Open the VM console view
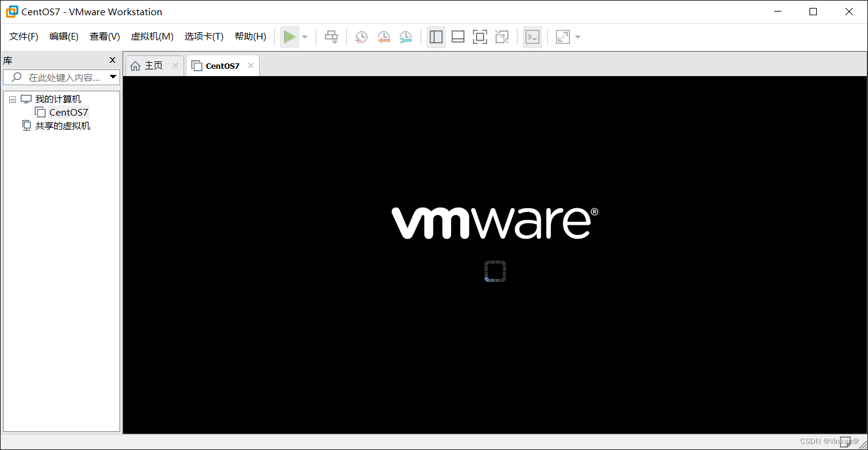Screen dimensions: 868x450 point(532,37)
